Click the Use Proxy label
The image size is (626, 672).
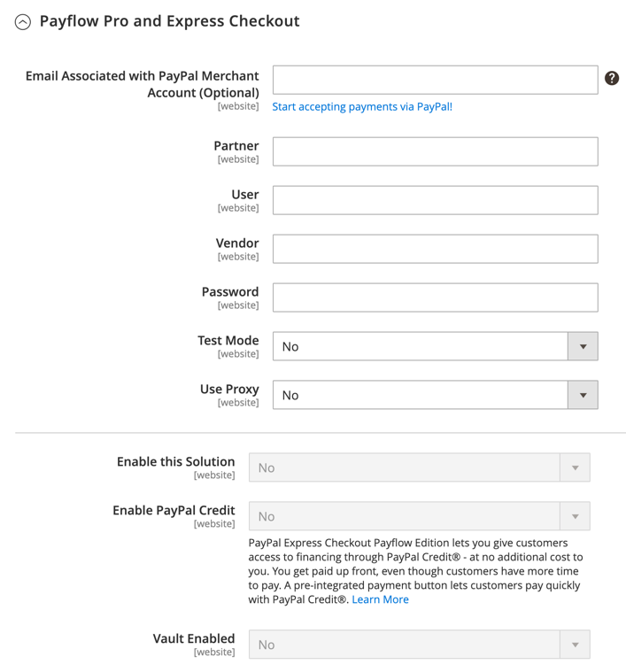[x=229, y=390]
